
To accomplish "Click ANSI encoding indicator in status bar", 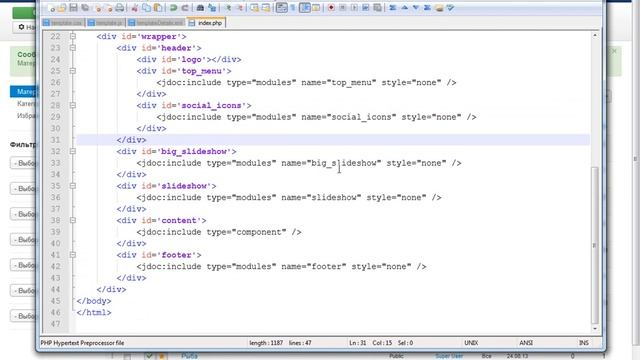I will 526,343.
